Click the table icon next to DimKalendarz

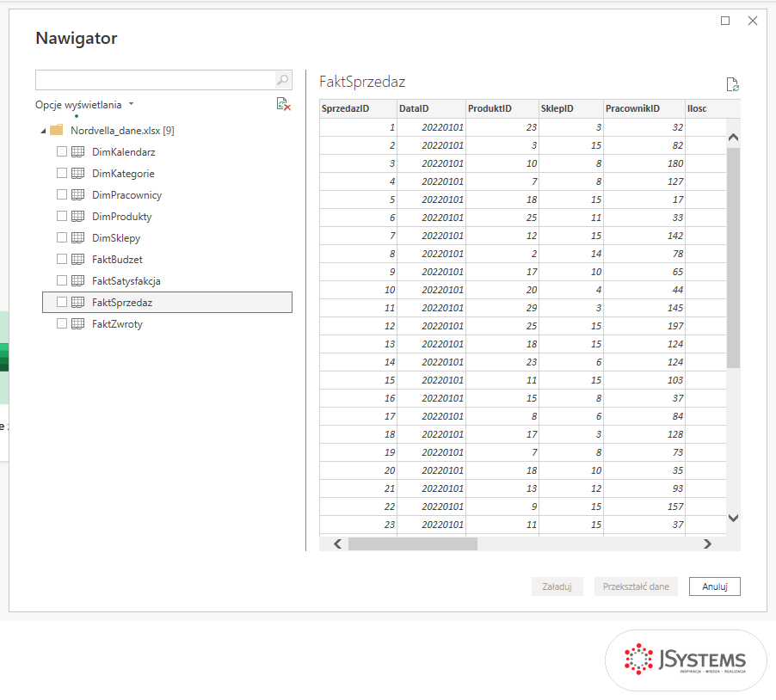pos(77,152)
